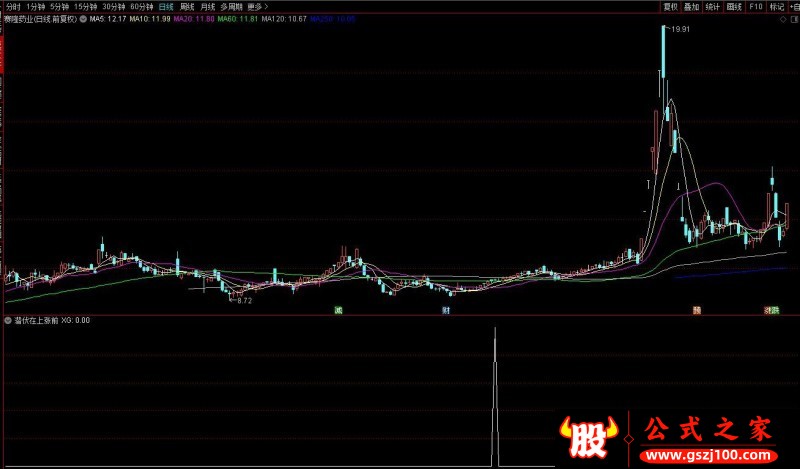Switch to the 分时 intraday chart tab
This screenshot has width=800, height=469.
click(13, 7)
